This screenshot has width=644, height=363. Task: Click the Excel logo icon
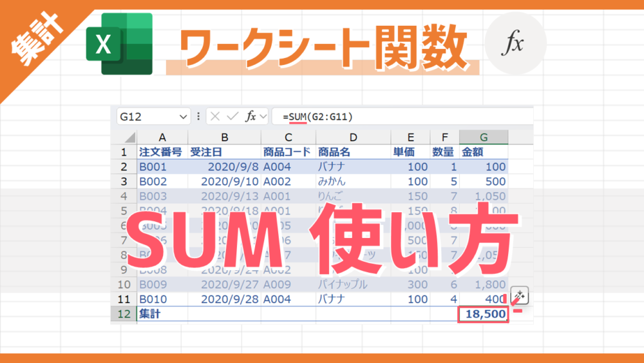tap(119, 44)
